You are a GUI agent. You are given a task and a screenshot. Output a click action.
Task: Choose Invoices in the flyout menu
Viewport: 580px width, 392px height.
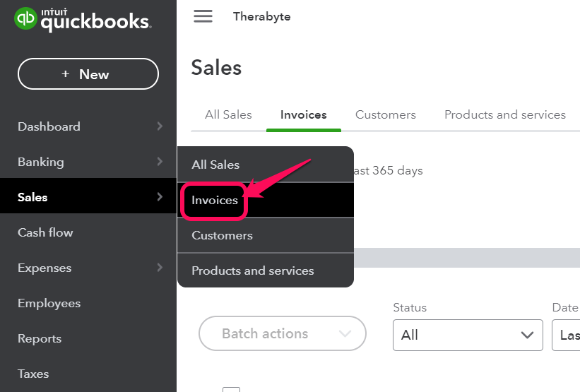pos(266,200)
